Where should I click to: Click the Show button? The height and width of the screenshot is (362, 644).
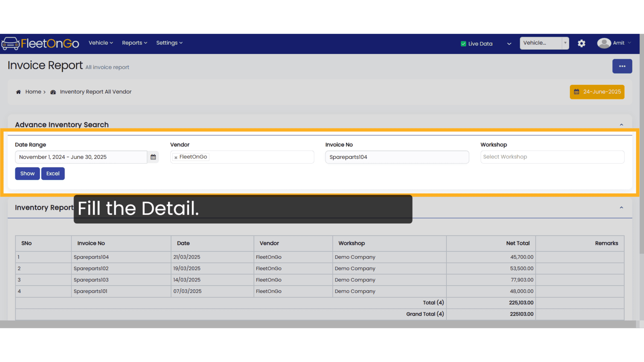coord(27,174)
